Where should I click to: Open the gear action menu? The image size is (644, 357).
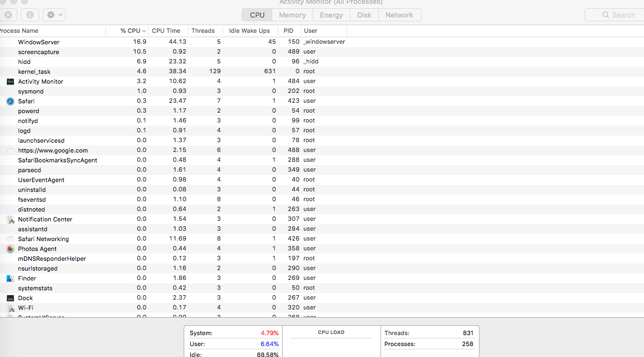[x=54, y=15]
